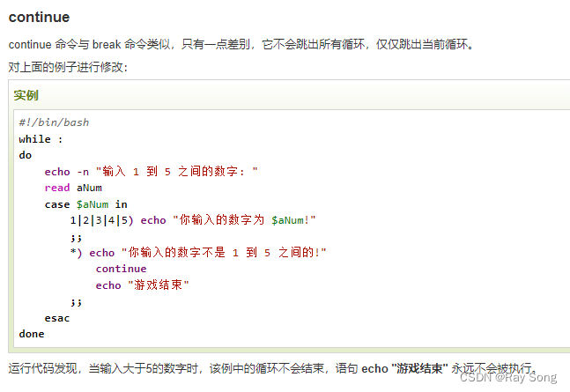Click the green "实例" label

pyautogui.click(x=26, y=95)
